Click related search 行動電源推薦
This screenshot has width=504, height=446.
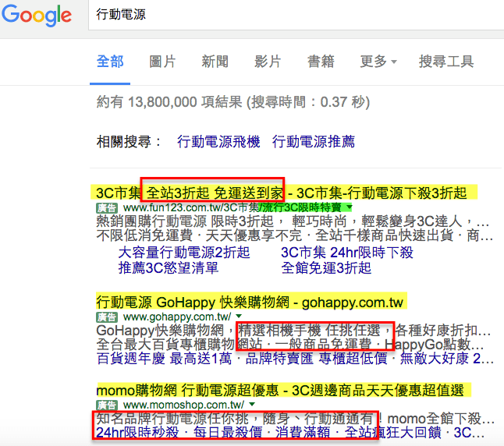[x=314, y=142]
